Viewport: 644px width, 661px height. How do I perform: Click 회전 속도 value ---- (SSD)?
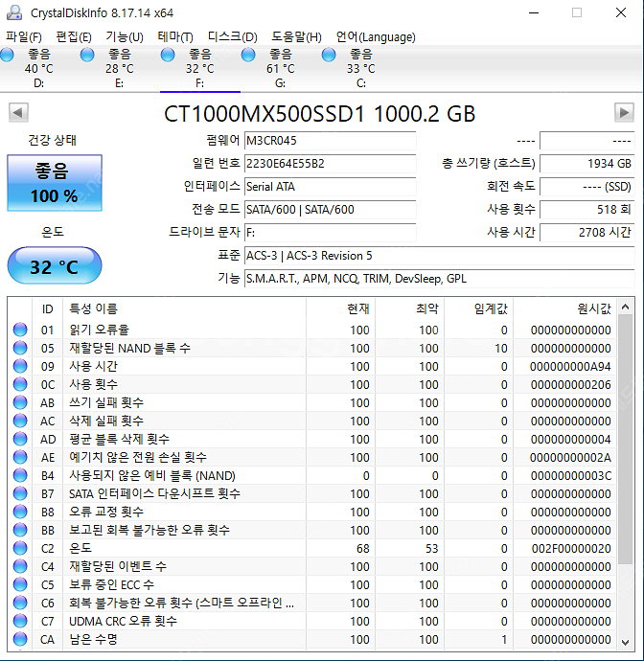coord(587,187)
